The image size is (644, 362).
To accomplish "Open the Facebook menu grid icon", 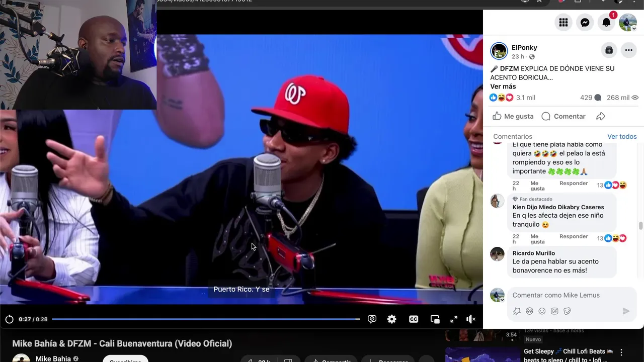I will 563,22.
